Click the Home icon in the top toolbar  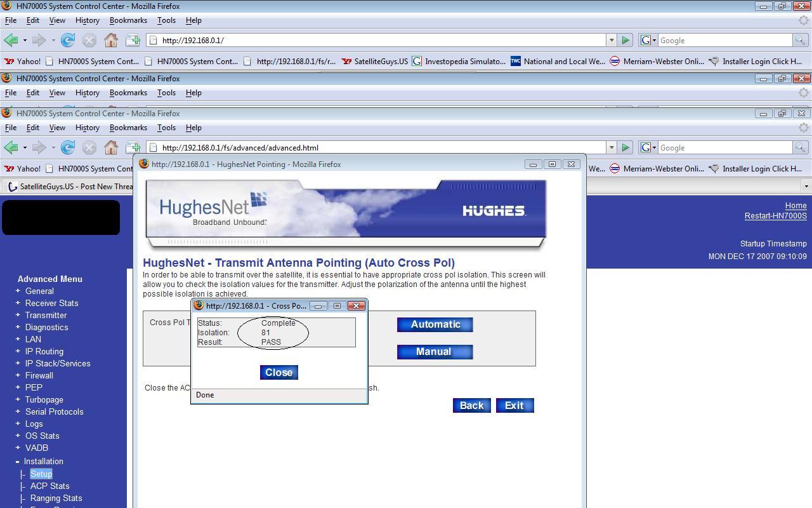pos(111,40)
